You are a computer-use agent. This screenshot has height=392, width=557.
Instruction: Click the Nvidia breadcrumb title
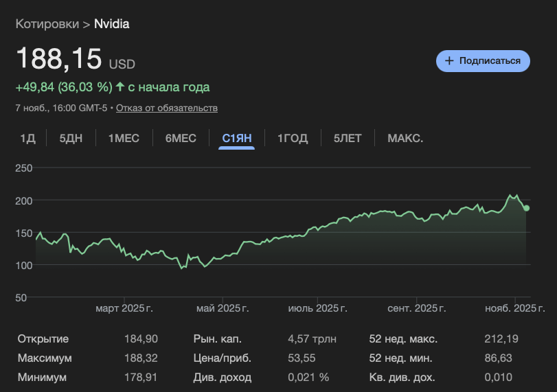click(111, 24)
